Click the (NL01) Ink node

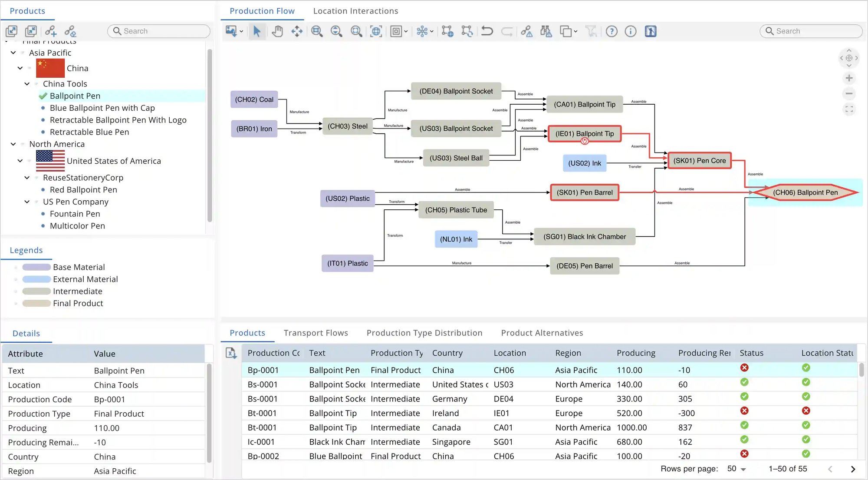456,239
